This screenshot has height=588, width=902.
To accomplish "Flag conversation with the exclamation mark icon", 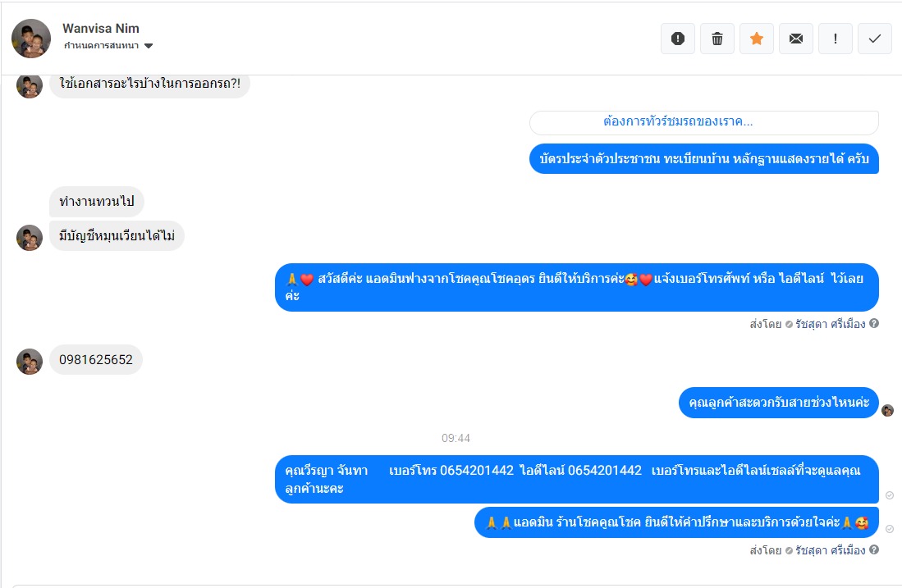I will click(x=836, y=39).
